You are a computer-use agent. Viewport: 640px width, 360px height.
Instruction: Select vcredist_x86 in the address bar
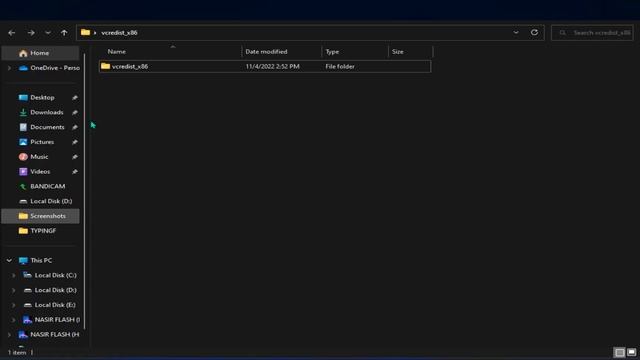119,33
